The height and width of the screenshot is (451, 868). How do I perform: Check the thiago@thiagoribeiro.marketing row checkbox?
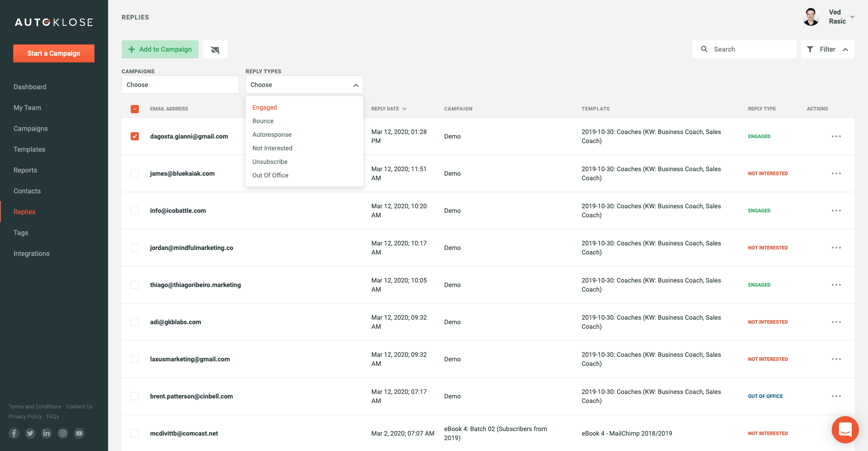click(135, 285)
